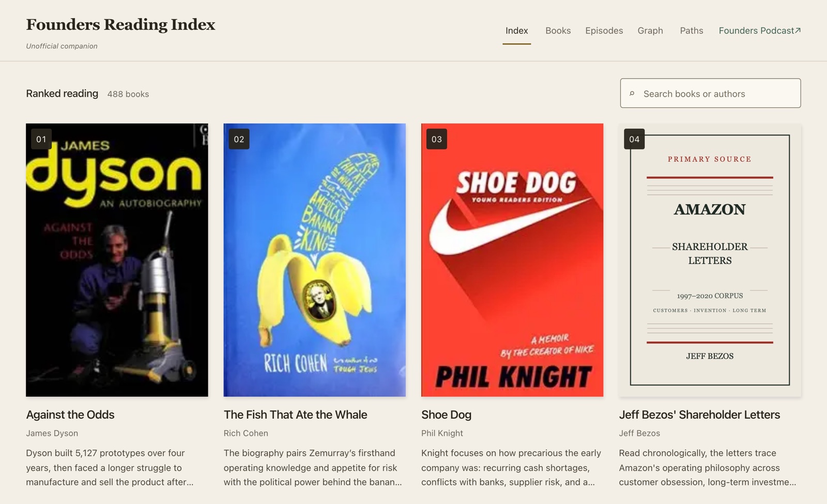This screenshot has width=827, height=504.
Task: Click description starting 'The biography pairs Zemurray's'
Action: pos(313,467)
